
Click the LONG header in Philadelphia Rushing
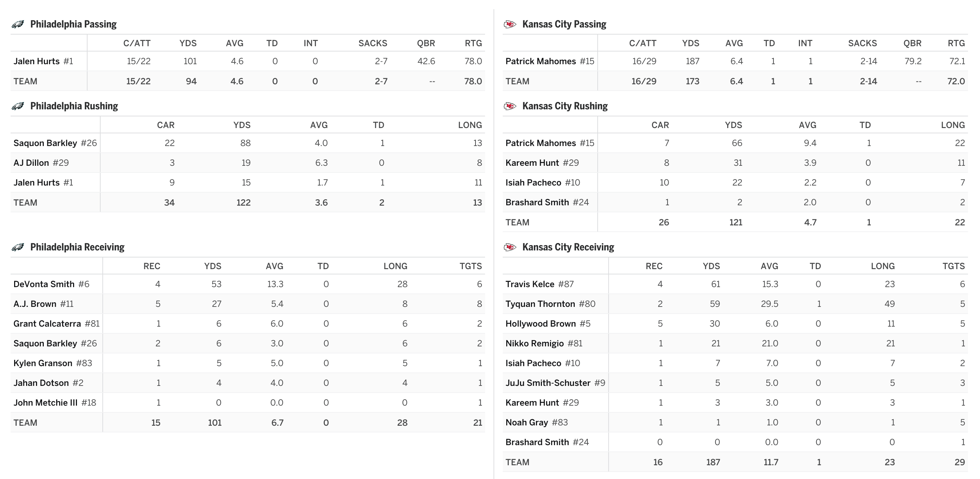[470, 125]
